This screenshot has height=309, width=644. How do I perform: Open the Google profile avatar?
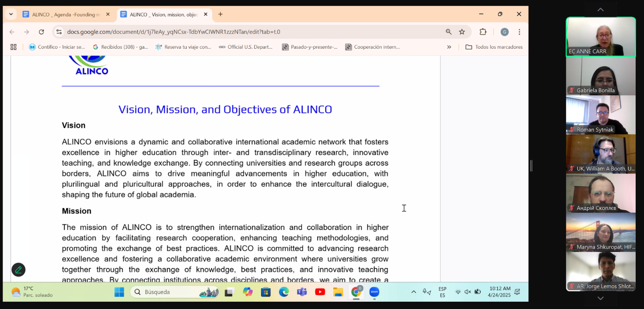[x=504, y=32]
